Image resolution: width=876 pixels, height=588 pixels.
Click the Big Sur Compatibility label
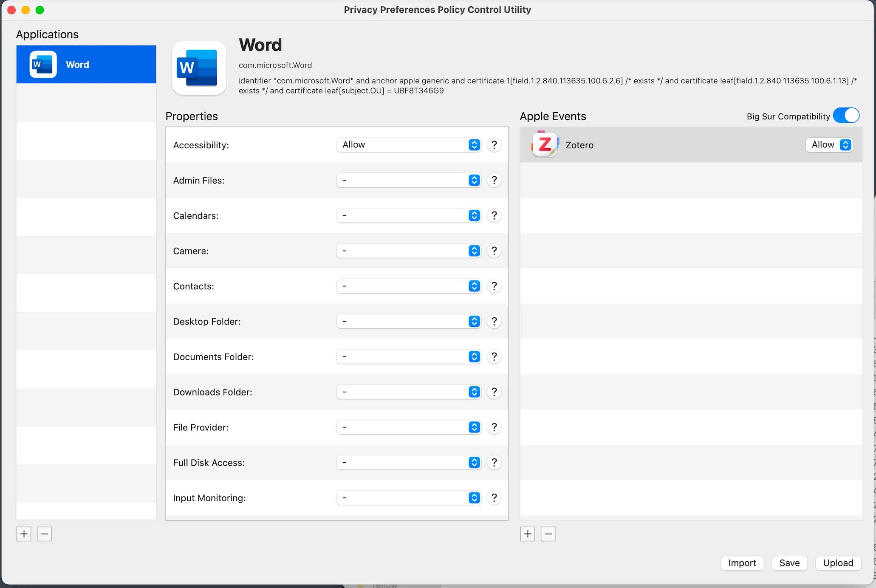coord(788,116)
